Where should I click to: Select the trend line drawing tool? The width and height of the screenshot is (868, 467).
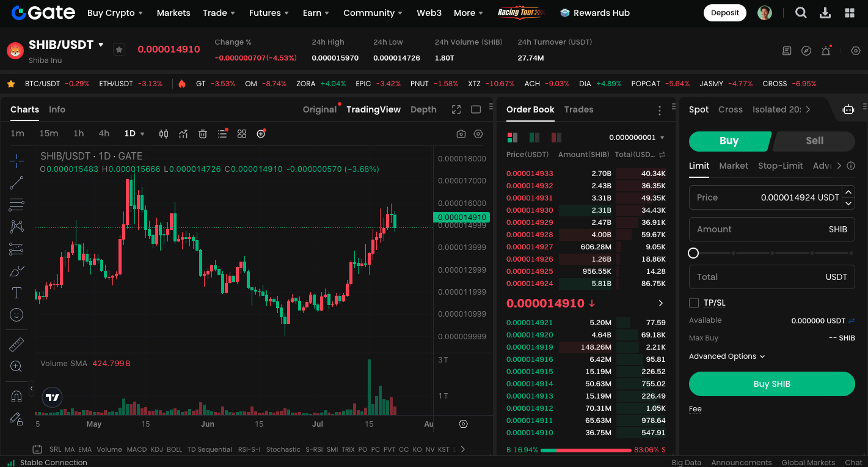16,182
